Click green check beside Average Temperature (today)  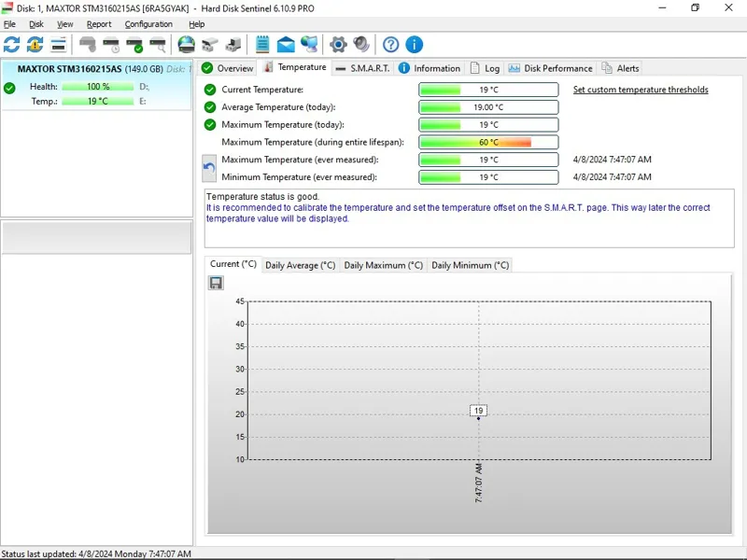(210, 107)
